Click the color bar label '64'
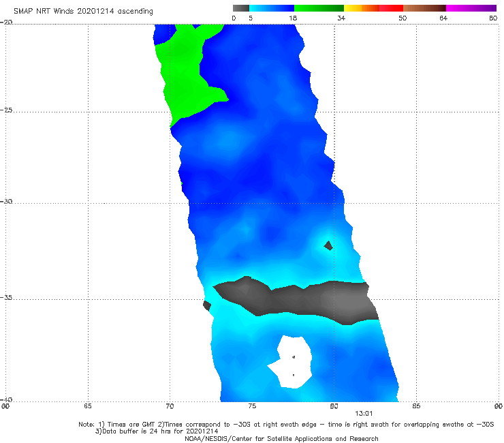 [443, 18]
